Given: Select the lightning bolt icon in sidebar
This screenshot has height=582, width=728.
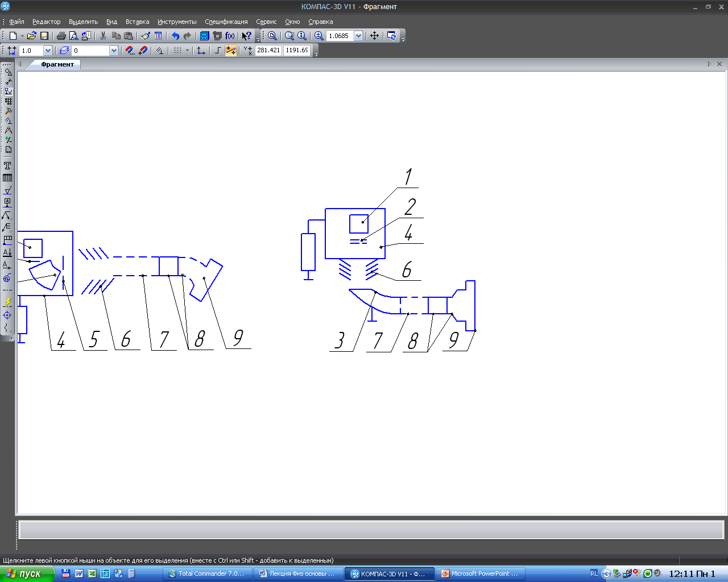Looking at the screenshot, I should pos(7,302).
